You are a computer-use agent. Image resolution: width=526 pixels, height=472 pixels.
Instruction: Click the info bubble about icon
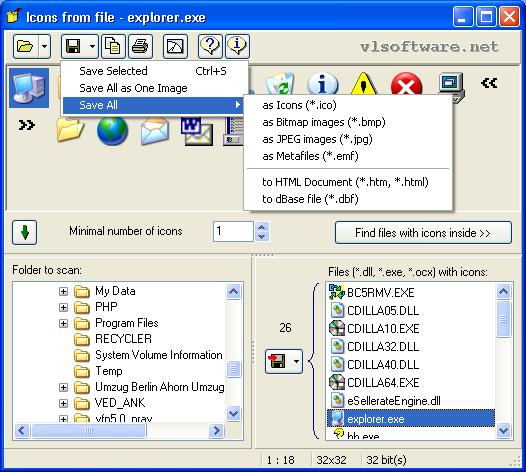(x=237, y=46)
